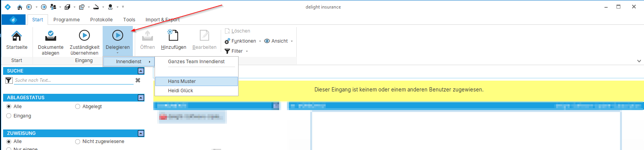Collapse the ribbon with the chevron
Viewport: 644px width, 150px height.
click(x=639, y=61)
